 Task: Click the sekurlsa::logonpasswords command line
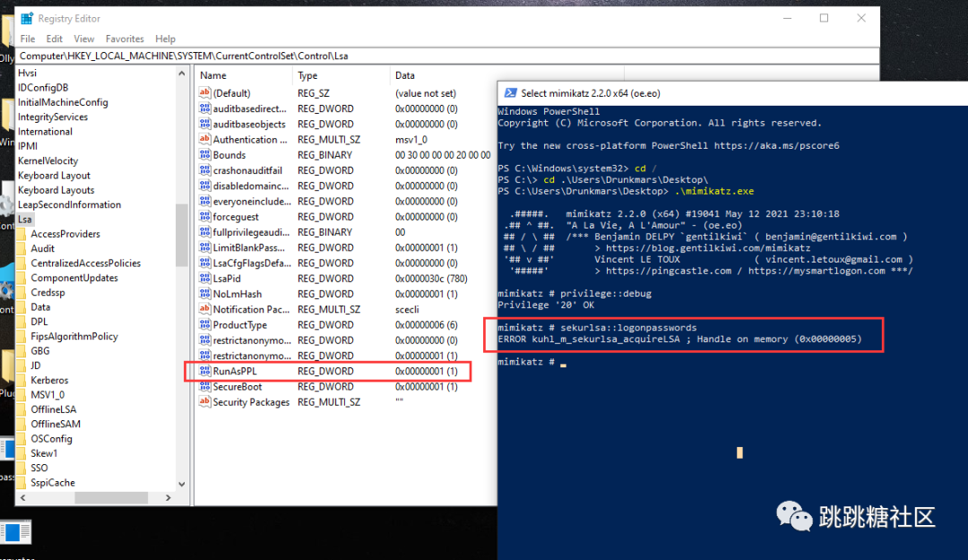coord(597,327)
